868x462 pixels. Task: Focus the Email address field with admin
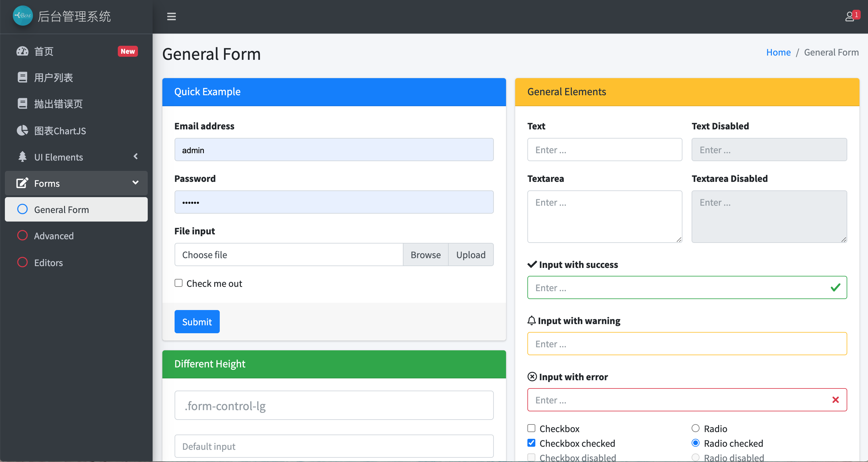(334, 150)
